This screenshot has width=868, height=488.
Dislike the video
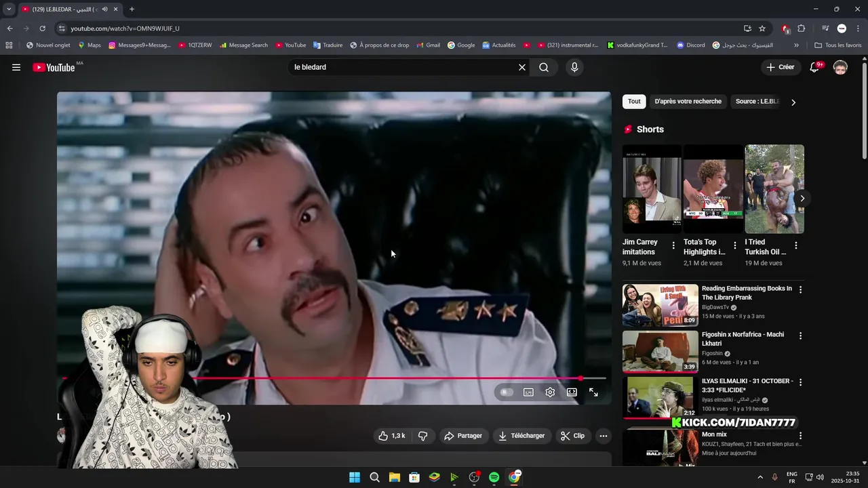[422, 436]
